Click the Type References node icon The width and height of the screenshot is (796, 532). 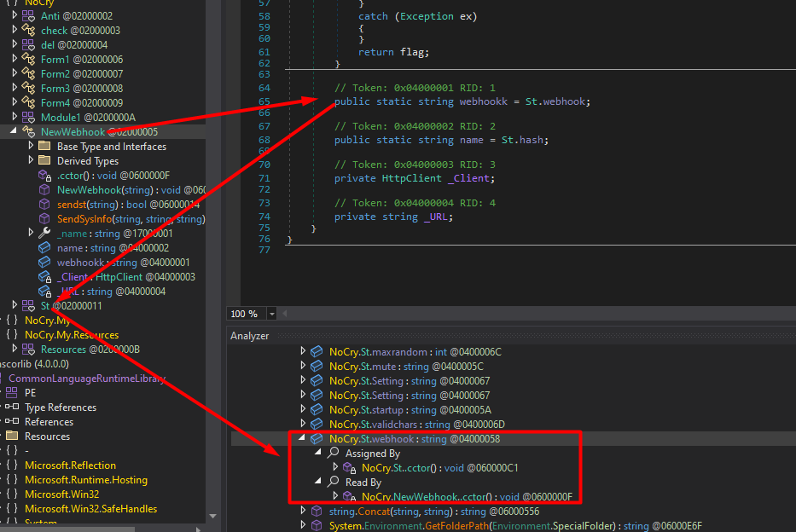click(x=12, y=408)
